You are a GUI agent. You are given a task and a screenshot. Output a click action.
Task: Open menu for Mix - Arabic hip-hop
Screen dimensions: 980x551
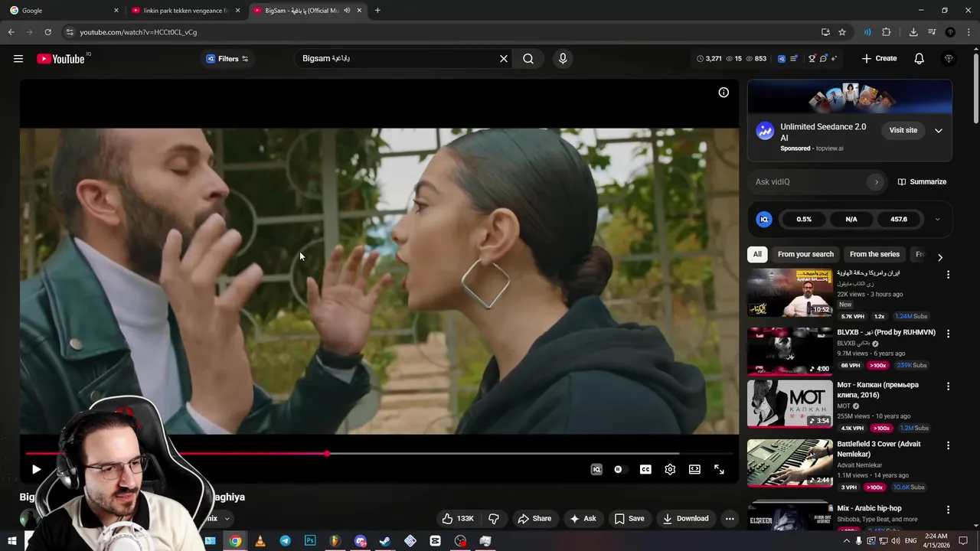tap(948, 510)
